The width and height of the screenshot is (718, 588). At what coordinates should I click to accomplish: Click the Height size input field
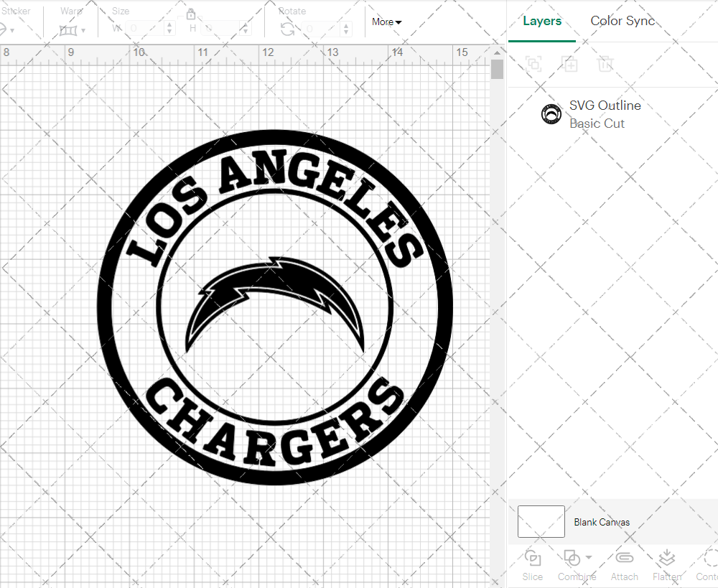(x=222, y=29)
